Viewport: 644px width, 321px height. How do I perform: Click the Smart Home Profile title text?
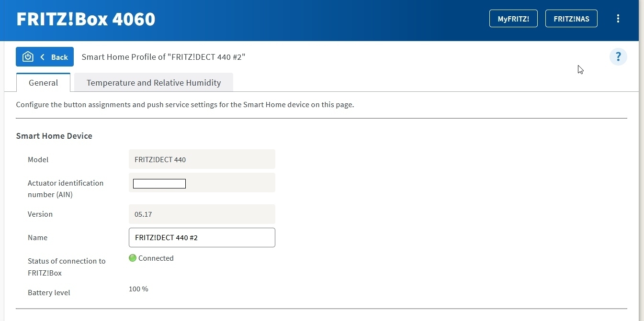click(163, 57)
